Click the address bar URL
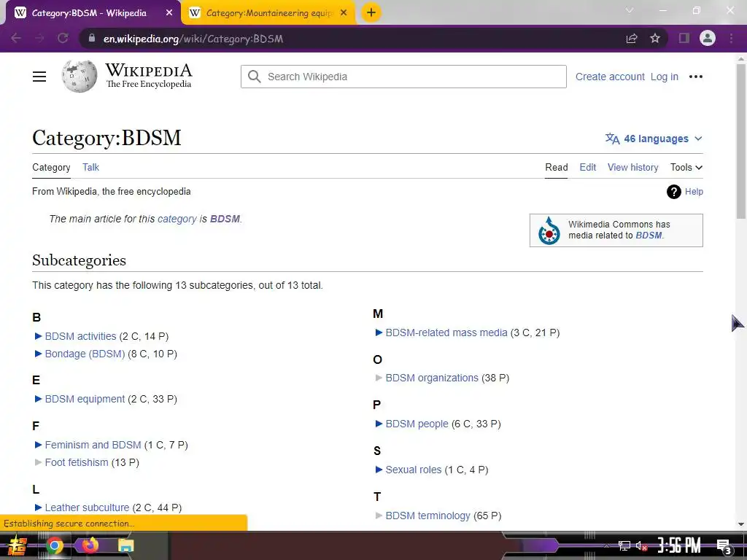747x560 pixels. (193, 39)
